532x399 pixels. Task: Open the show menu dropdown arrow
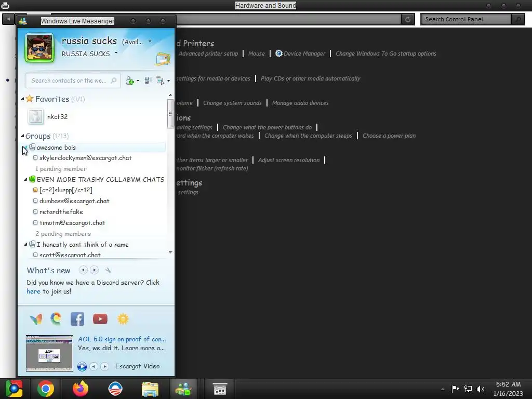(169, 81)
